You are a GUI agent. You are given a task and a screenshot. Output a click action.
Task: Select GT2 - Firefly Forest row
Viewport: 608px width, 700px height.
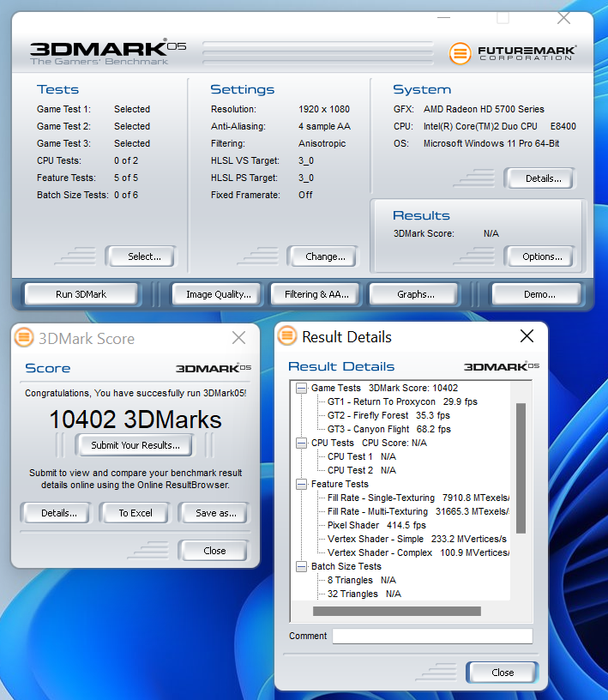point(388,415)
